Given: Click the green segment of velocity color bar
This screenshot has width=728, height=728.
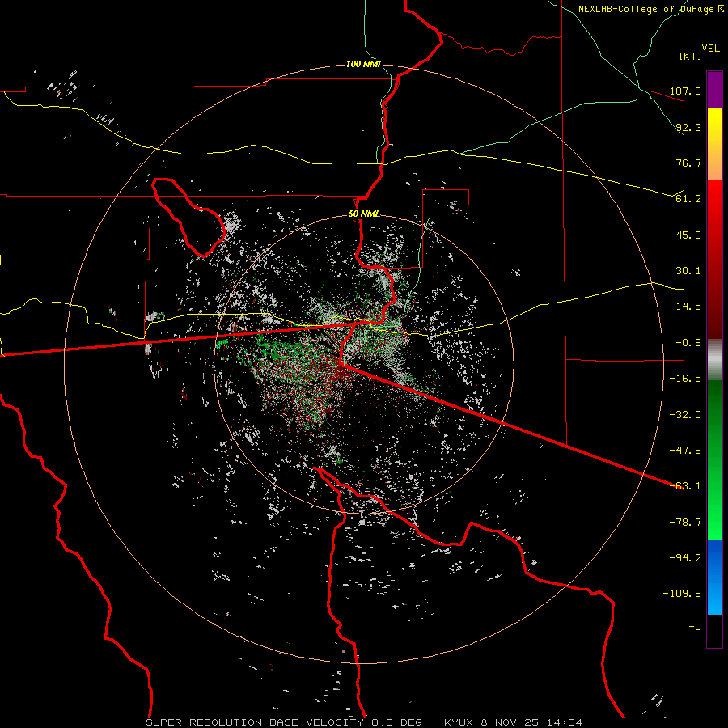Looking at the screenshot, I should coord(714,459).
